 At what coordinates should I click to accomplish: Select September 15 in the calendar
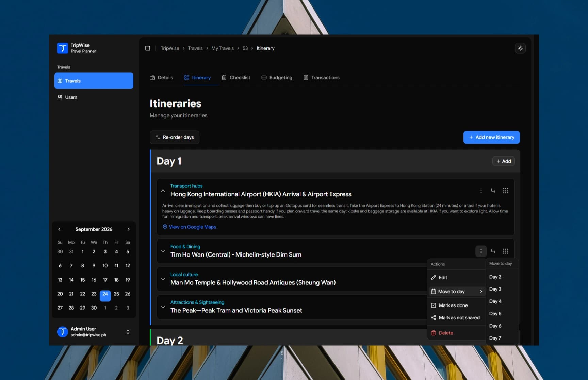(x=83, y=280)
